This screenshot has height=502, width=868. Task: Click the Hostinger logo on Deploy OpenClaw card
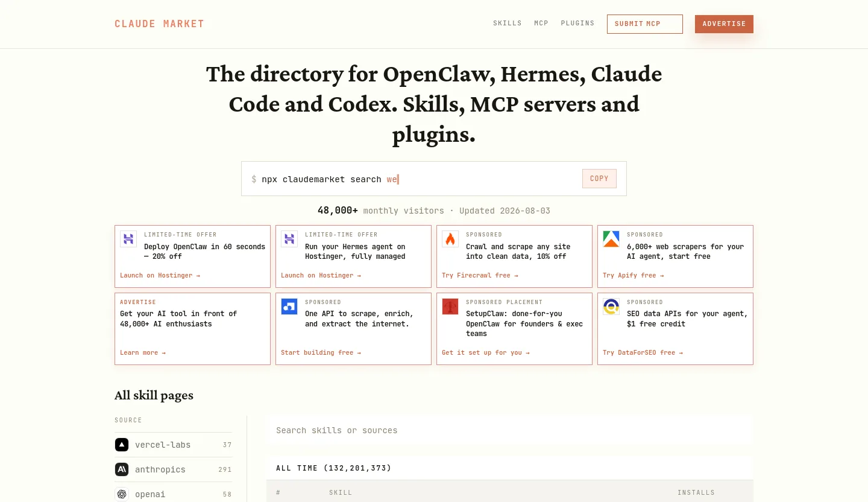(128, 239)
